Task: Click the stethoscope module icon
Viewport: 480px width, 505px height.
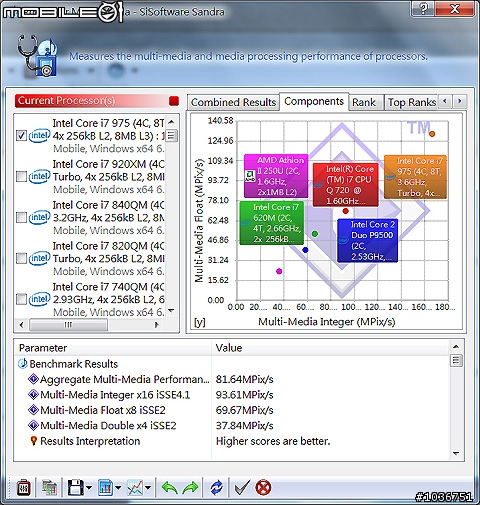Action: point(37,56)
